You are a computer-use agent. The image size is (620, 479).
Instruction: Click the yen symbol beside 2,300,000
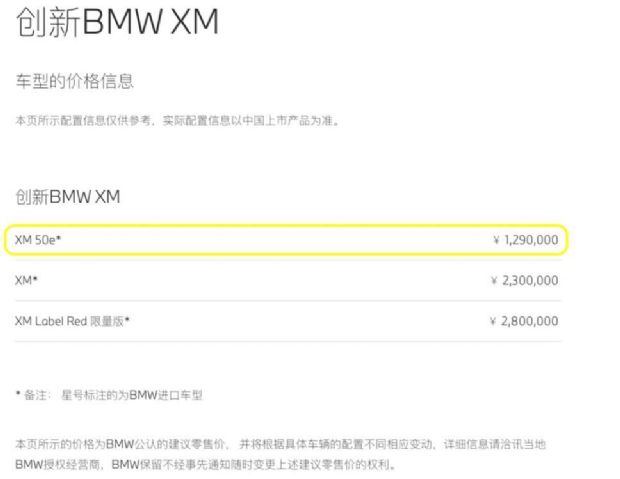pos(494,280)
